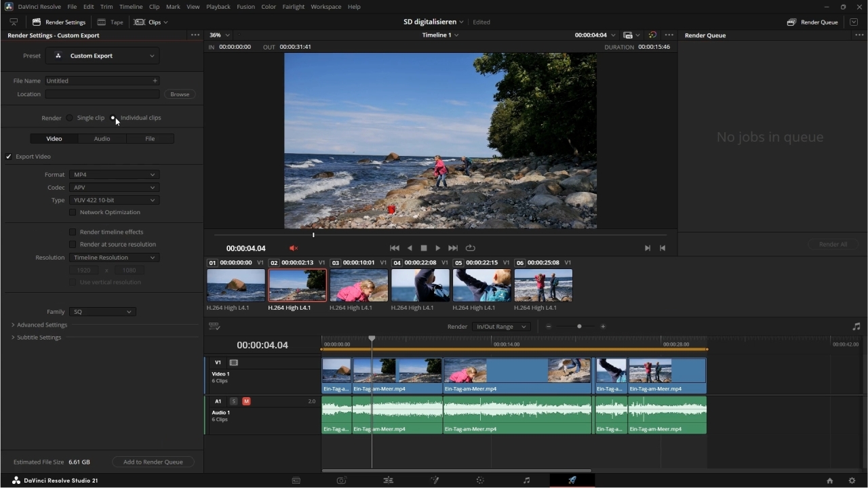
Task: Open Project Manager home icon
Action: (x=829, y=481)
